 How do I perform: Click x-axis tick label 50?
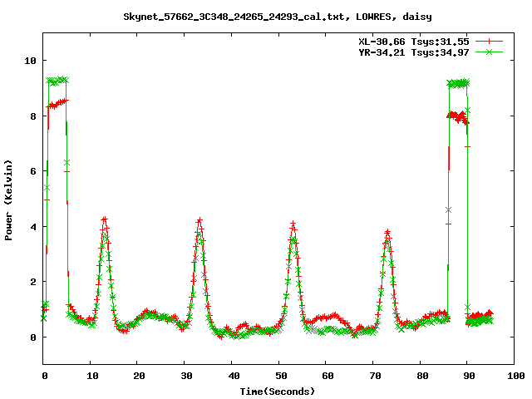pos(281,376)
